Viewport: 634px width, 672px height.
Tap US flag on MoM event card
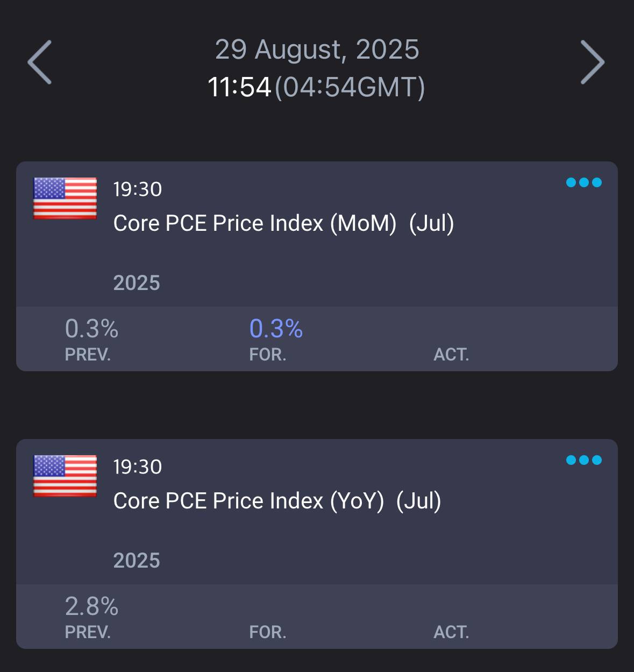65,199
